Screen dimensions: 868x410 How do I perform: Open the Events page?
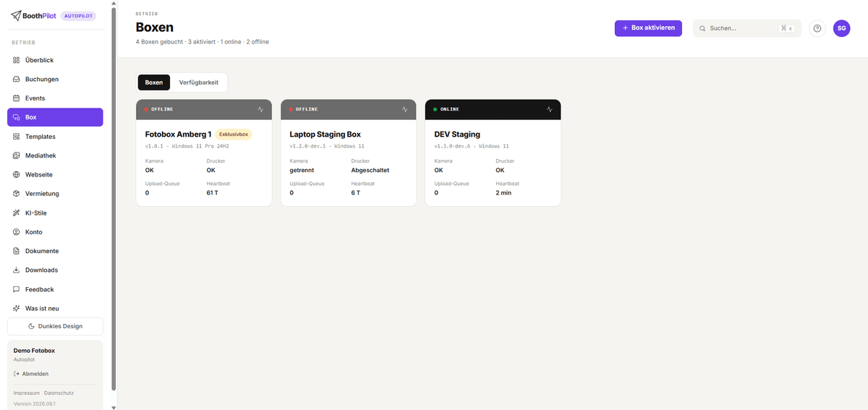pos(55,98)
